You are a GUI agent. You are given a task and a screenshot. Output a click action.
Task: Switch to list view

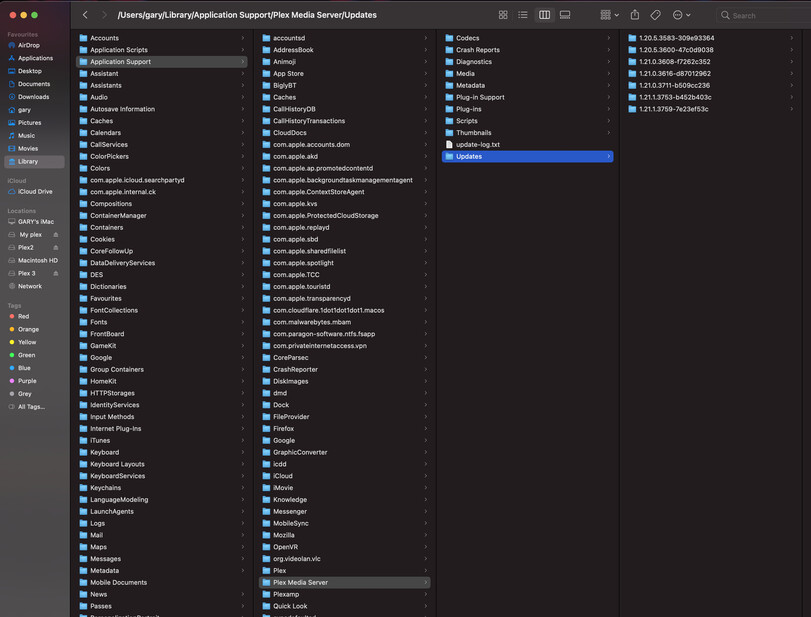523,15
